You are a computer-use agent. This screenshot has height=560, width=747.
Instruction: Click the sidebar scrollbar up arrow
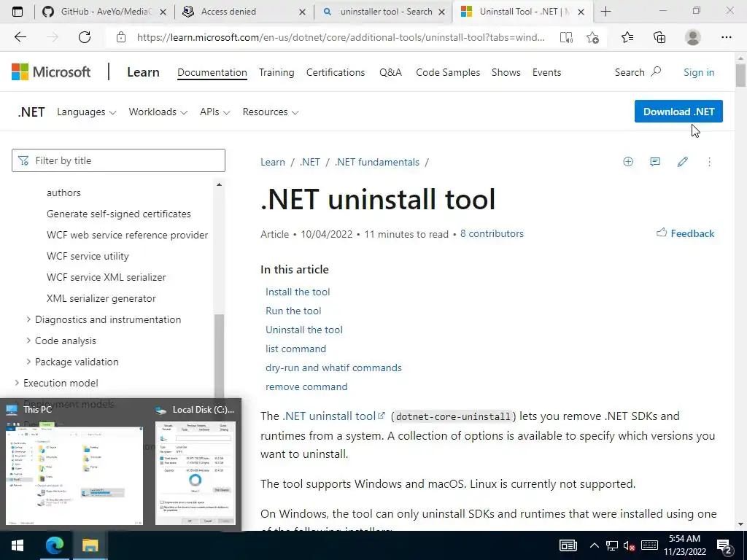[x=219, y=184]
